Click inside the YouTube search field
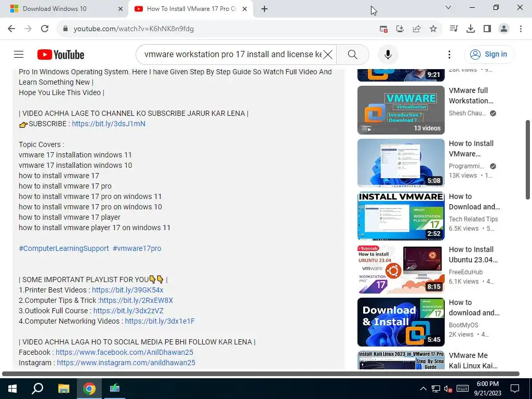Viewport: 532px width, 399px height. (x=233, y=54)
